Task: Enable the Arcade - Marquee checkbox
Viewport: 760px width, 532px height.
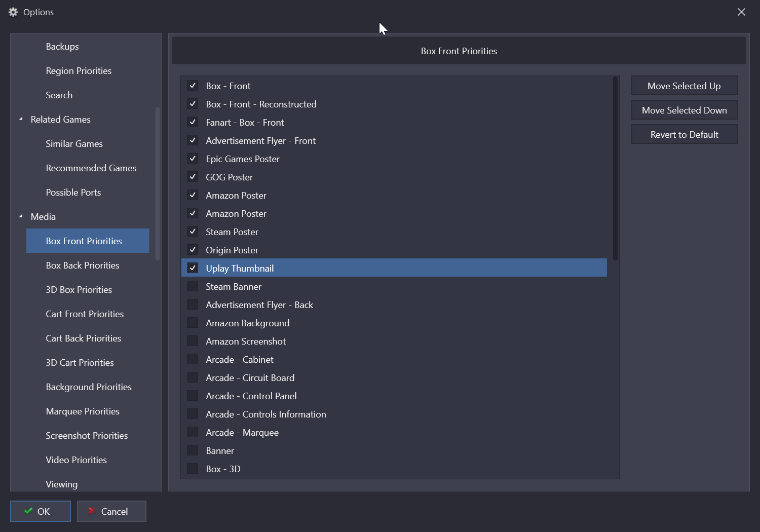Action: click(x=193, y=432)
